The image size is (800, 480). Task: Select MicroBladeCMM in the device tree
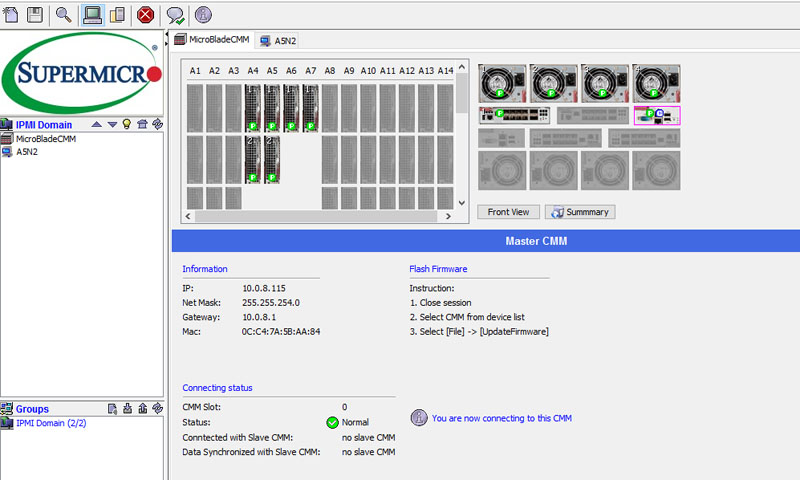coord(46,139)
